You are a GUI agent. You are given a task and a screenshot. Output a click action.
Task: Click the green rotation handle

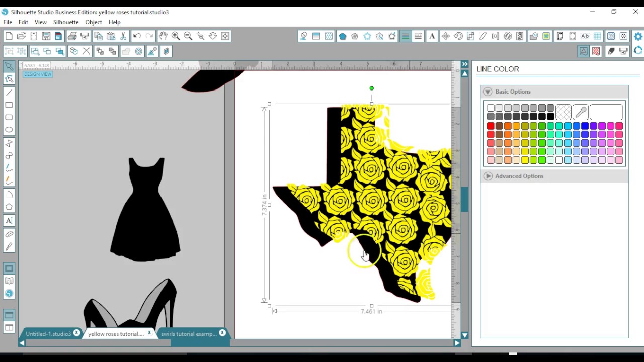pyautogui.click(x=372, y=88)
